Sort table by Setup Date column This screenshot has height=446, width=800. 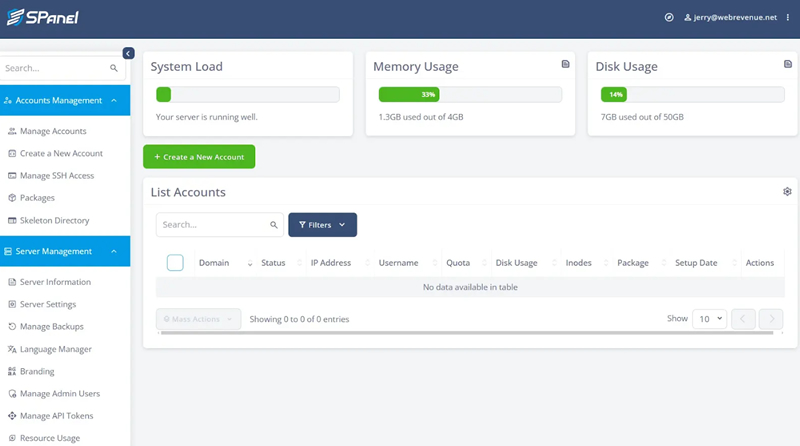point(705,263)
